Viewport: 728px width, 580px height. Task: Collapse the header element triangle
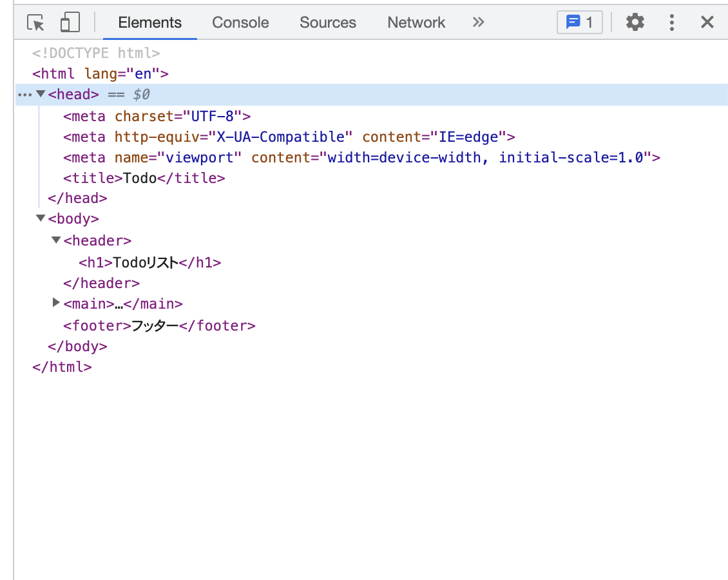(x=56, y=240)
